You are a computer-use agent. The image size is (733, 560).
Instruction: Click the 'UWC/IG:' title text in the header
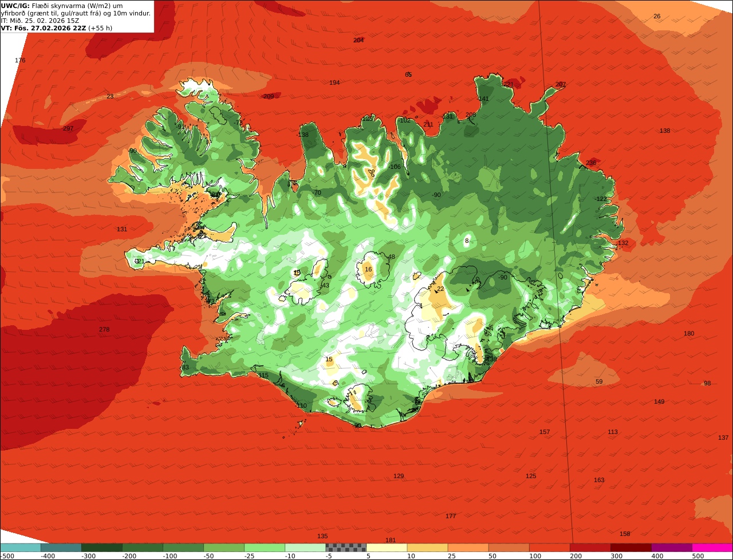[x=15, y=6]
